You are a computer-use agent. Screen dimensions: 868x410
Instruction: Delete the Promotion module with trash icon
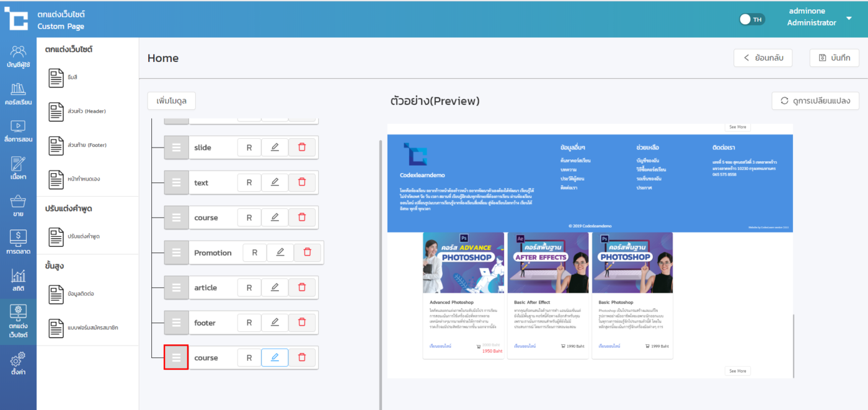pos(307,252)
